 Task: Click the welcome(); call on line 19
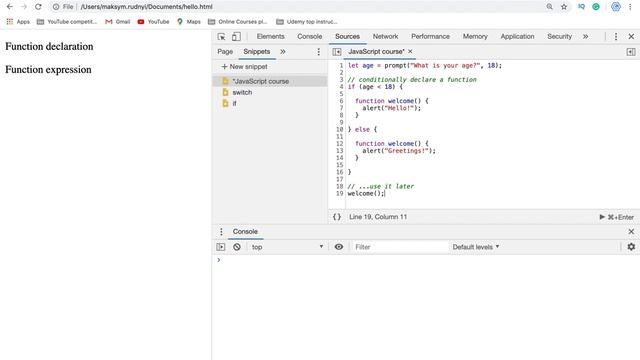click(366, 193)
